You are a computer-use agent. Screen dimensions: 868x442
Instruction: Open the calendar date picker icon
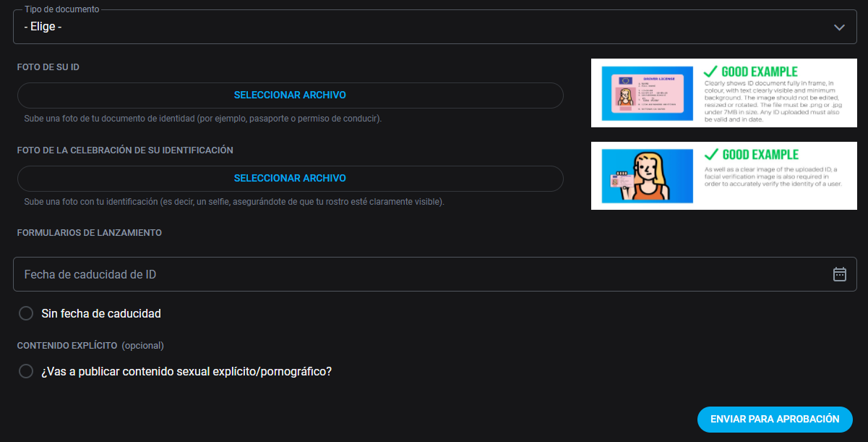(x=839, y=274)
